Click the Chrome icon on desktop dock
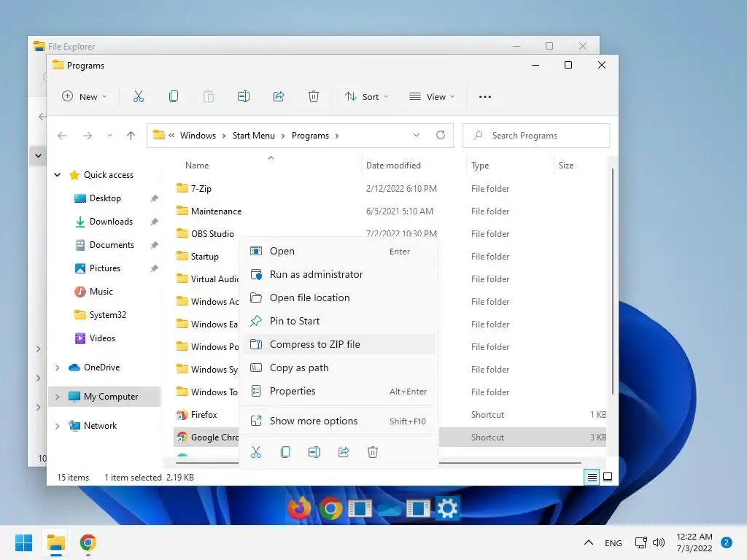The image size is (747, 560). pyautogui.click(x=330, y=508)
